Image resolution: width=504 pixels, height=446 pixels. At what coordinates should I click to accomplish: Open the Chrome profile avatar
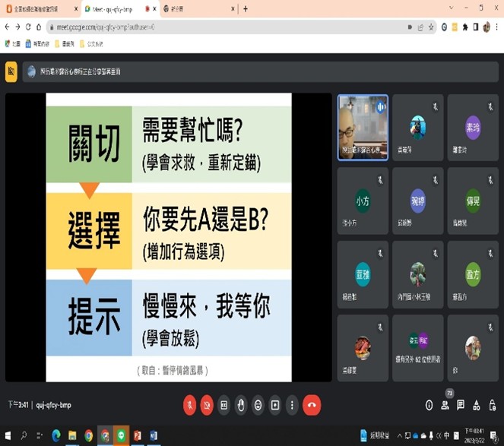(487, 27)
